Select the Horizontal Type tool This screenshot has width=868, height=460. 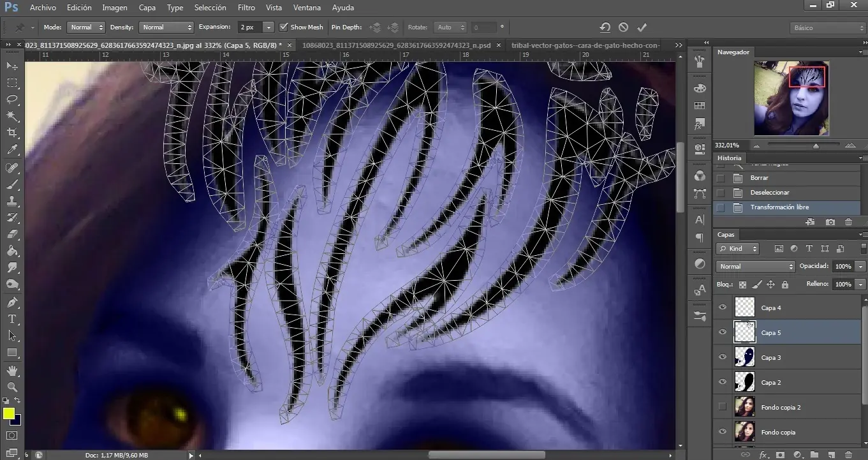click(x=12, y=318)
